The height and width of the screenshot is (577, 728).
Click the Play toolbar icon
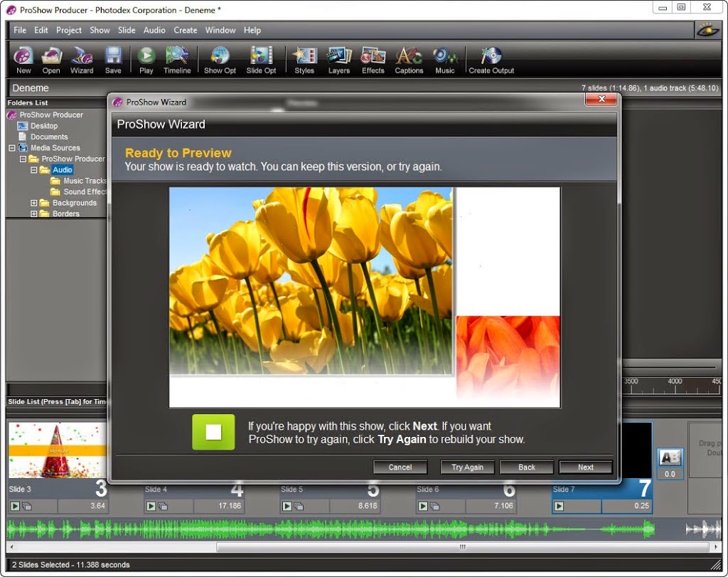(146, 60)
